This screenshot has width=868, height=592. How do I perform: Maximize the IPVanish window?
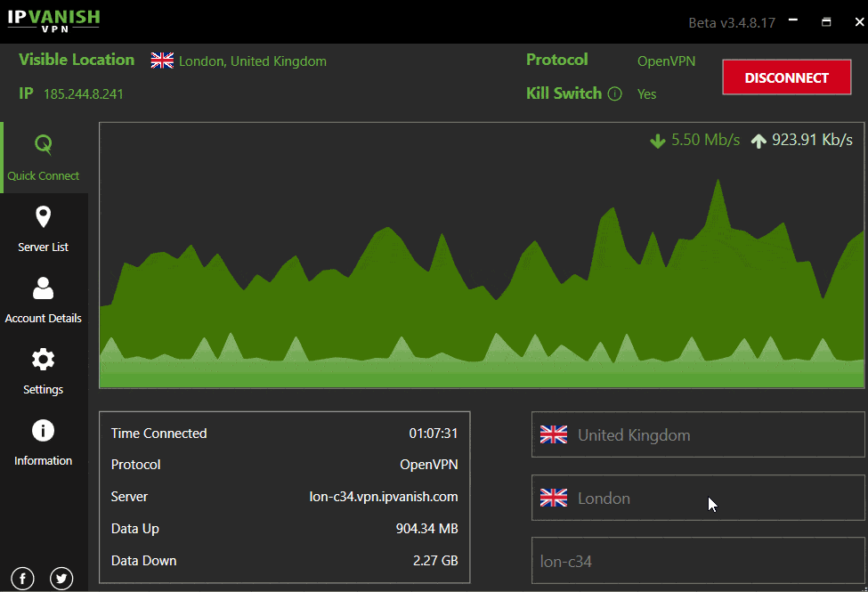tap(826, 21)
